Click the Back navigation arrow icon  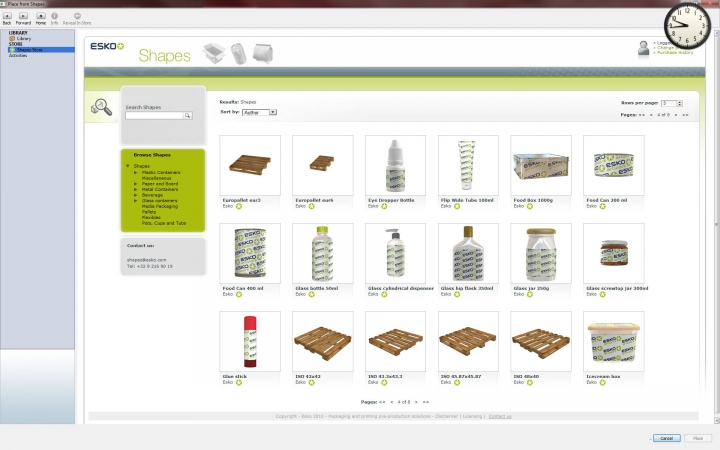pos(7,16)
